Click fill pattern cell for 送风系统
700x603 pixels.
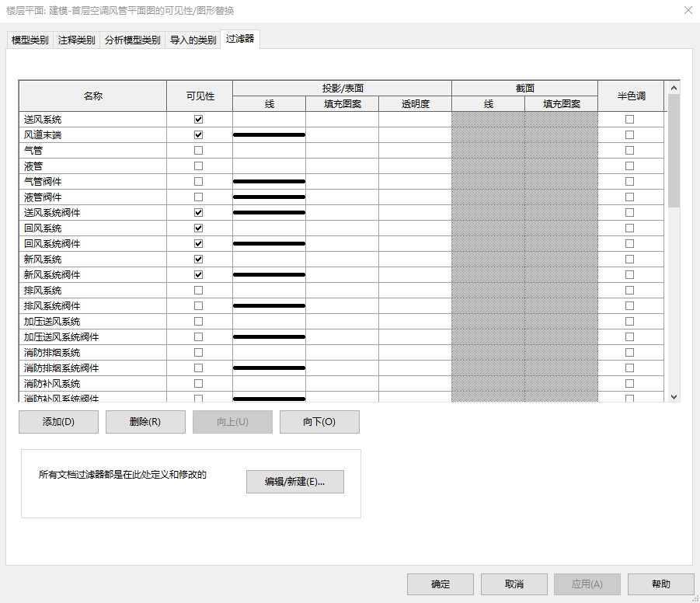point(343,119)
